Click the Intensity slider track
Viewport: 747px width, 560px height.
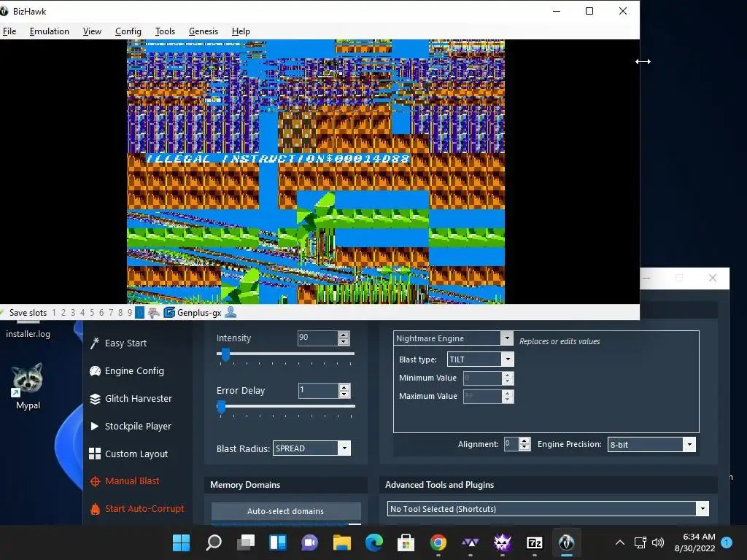pos(286,354)
